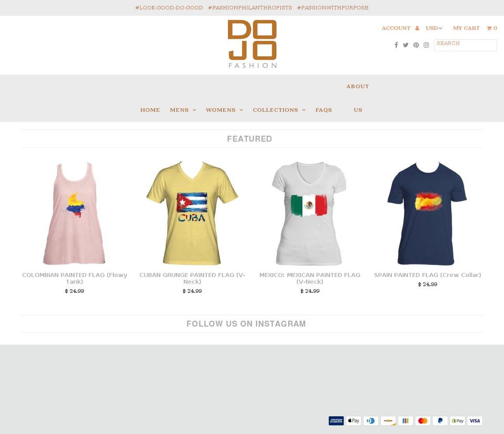The image size is (504, 434).
Task: Click the Amex payment icon
Action: [336, 420]
